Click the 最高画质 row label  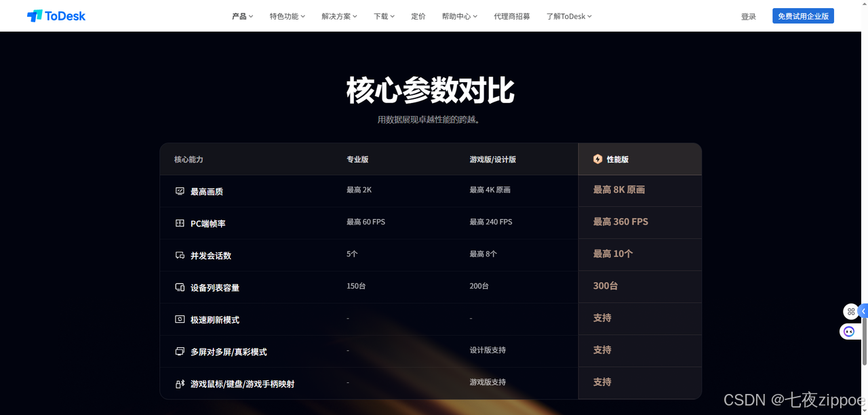pyautogui.click(x=207, y=192)
